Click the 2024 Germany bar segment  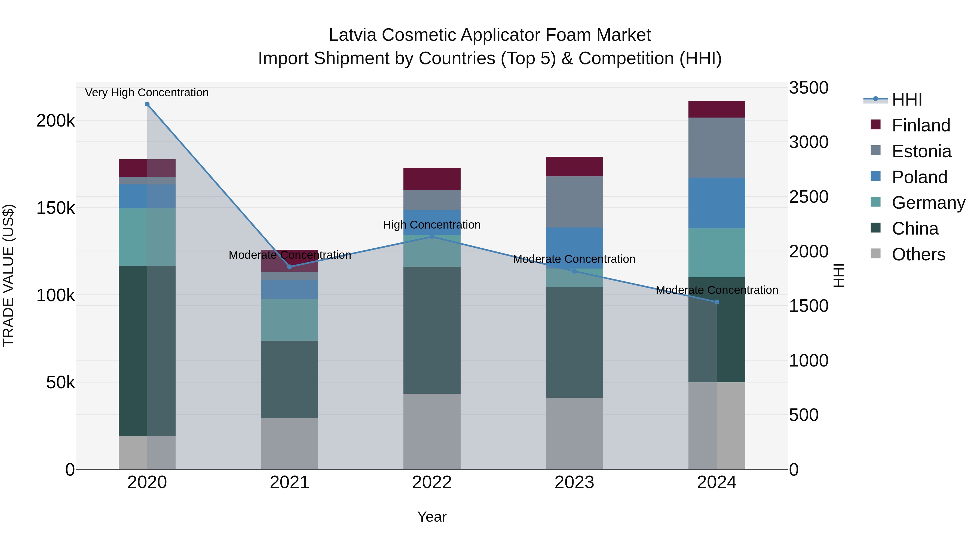pos(717,253)
